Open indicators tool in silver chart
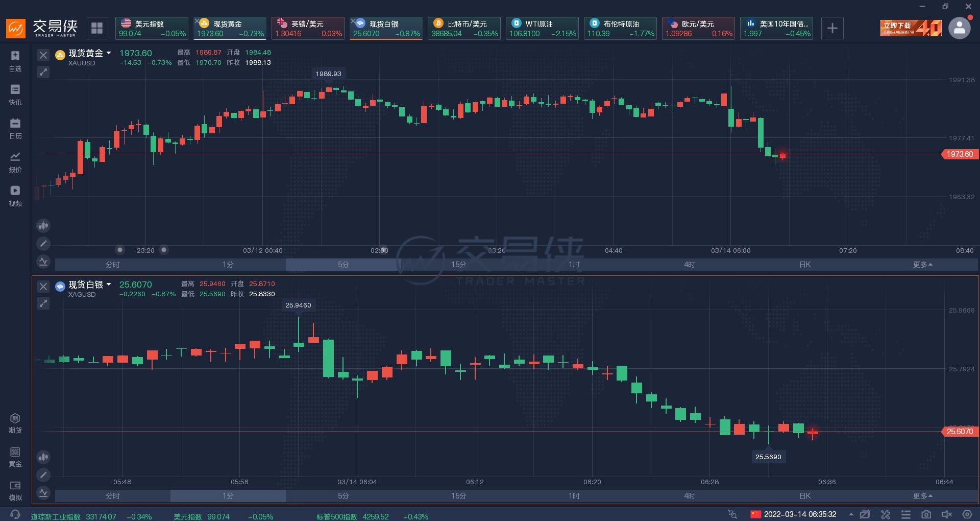Viewport: 980px width, 521px height. click(43, 492)
